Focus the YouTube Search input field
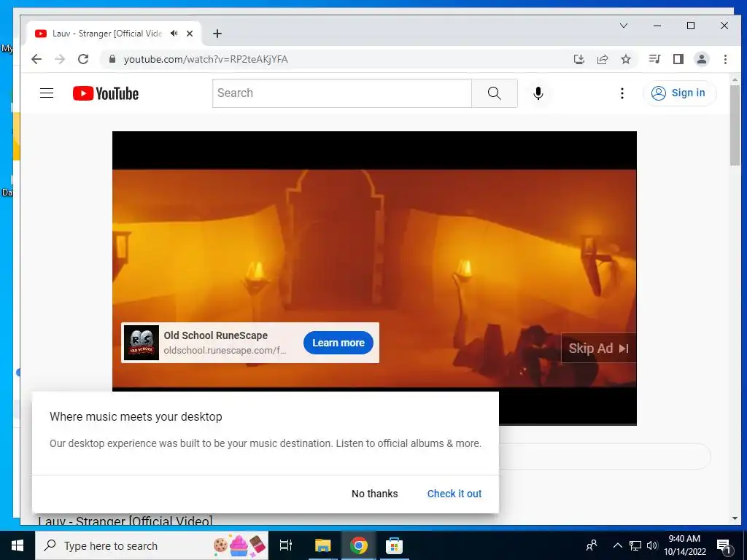This screenshot has height=560, width=747. [342, 93]
